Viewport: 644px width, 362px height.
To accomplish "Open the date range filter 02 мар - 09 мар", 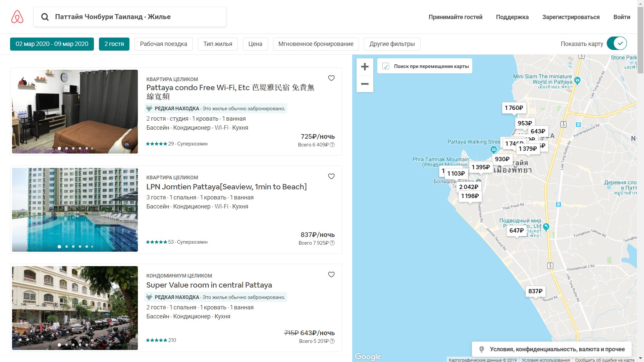I will [x=52, y=44].
